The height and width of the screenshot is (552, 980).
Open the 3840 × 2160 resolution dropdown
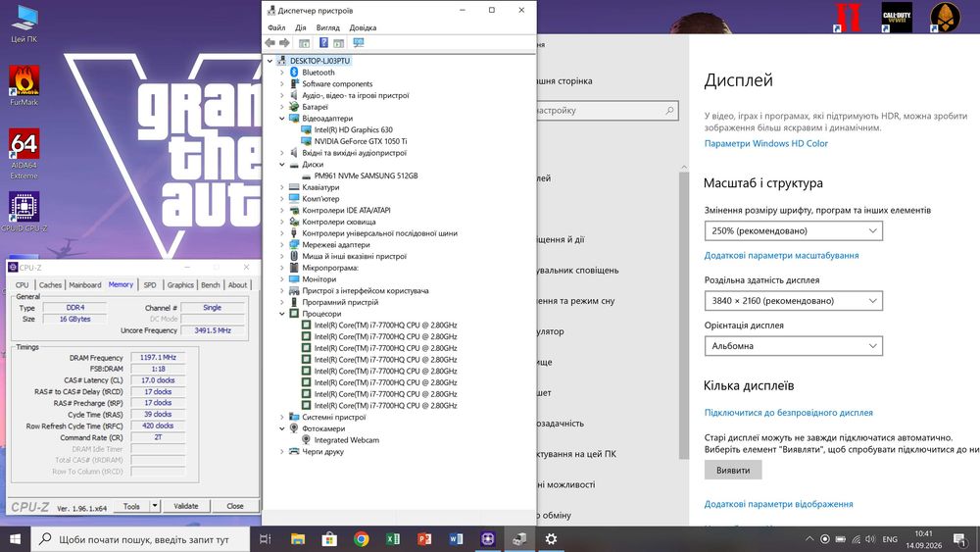793,301
